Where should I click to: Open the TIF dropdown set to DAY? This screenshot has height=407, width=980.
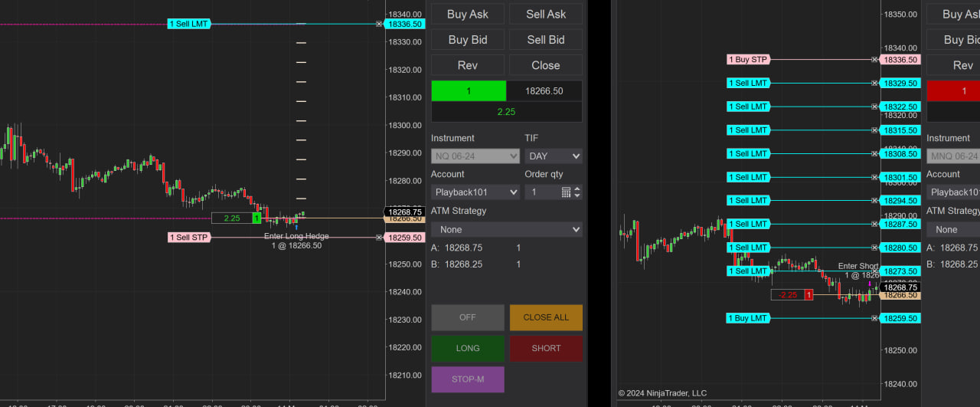click(x=554, y=156)
